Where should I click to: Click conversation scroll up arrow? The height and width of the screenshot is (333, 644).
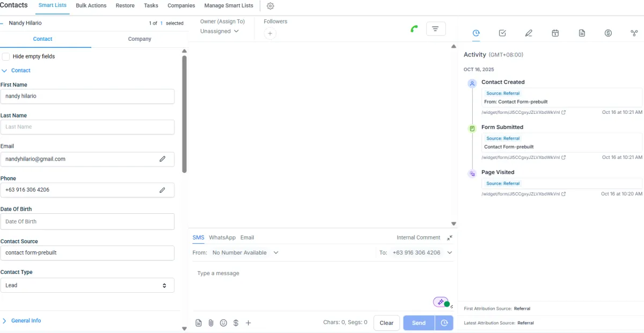pyautogui.click(x=453, y=47)
